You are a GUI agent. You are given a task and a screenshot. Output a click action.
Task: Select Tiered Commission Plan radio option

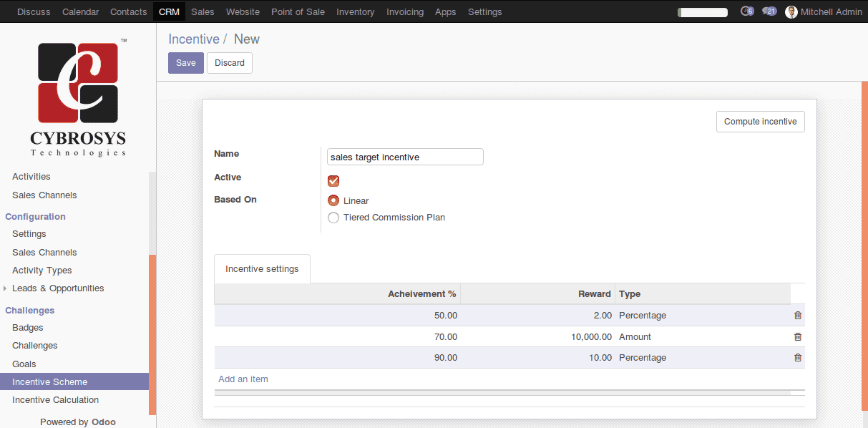click(333, 218)
